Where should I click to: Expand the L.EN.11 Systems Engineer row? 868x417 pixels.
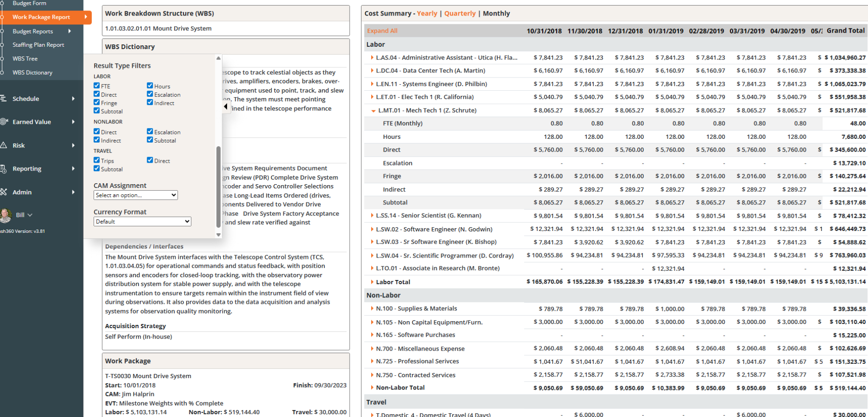tap(372, 84)
